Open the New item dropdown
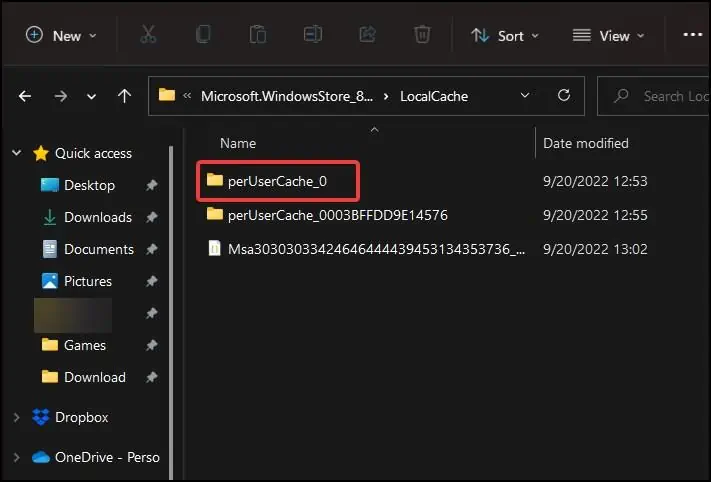Viewport: 711px width, 482px height. [x=62, y=35]
